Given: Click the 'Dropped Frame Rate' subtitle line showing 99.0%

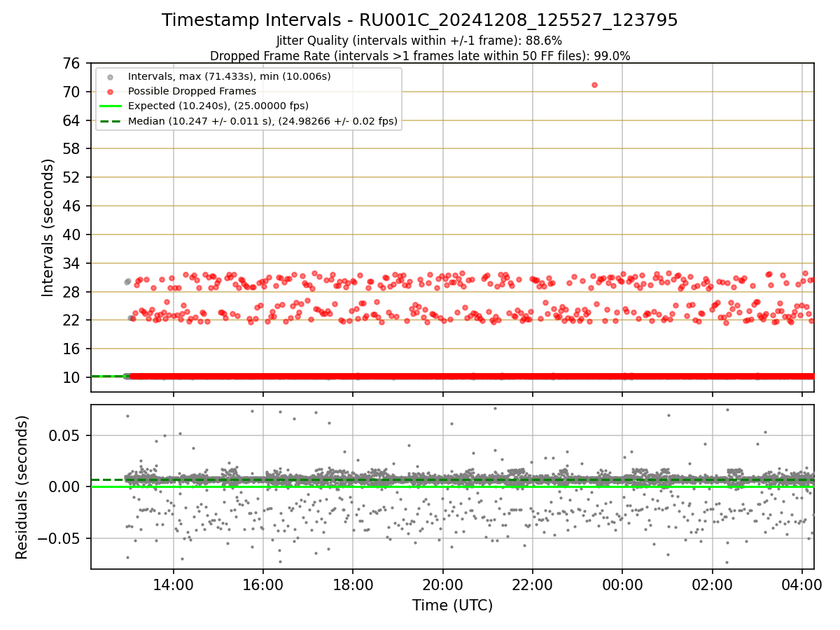Looking at the screenshot, I should (x=420, y=56).
